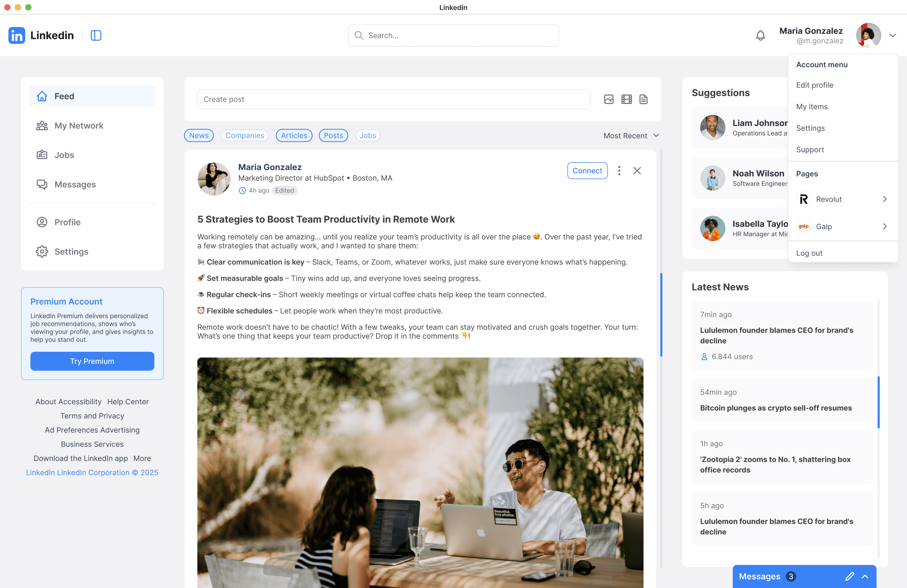
Task: Expand the Messages panel chevron
Action: [865, 576]
